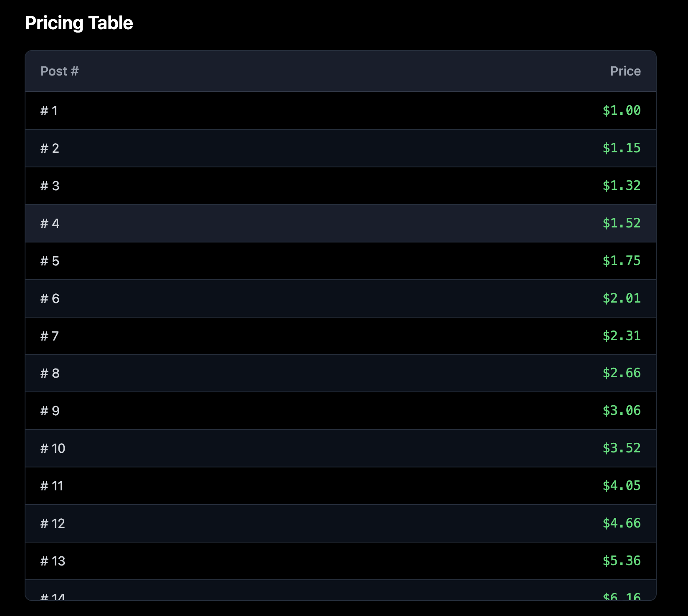Select the $2.31 price cell
This screenshot has width=688, height=616.
point(622,336)
